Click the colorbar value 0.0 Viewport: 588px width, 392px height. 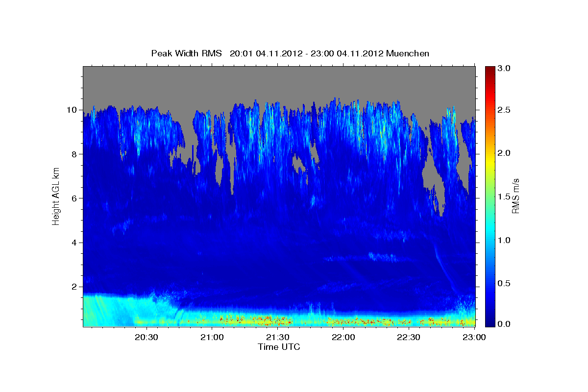coord(504,324)
